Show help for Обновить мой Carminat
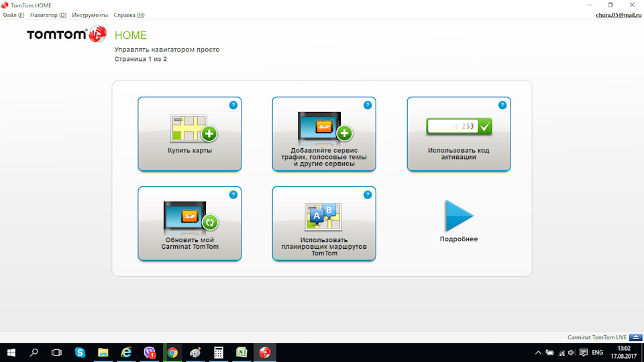Viewport: 644px width, 362px height. click(233, 194)
